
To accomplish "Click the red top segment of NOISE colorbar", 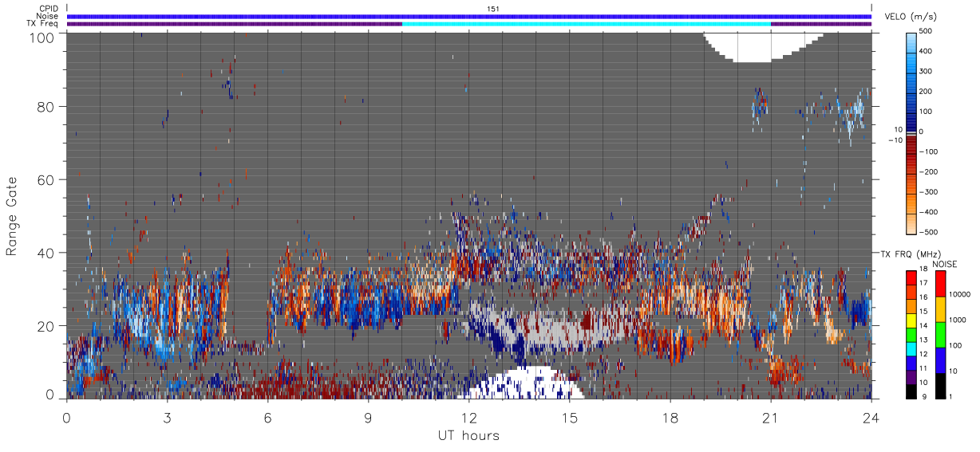I will pos(940,283).
